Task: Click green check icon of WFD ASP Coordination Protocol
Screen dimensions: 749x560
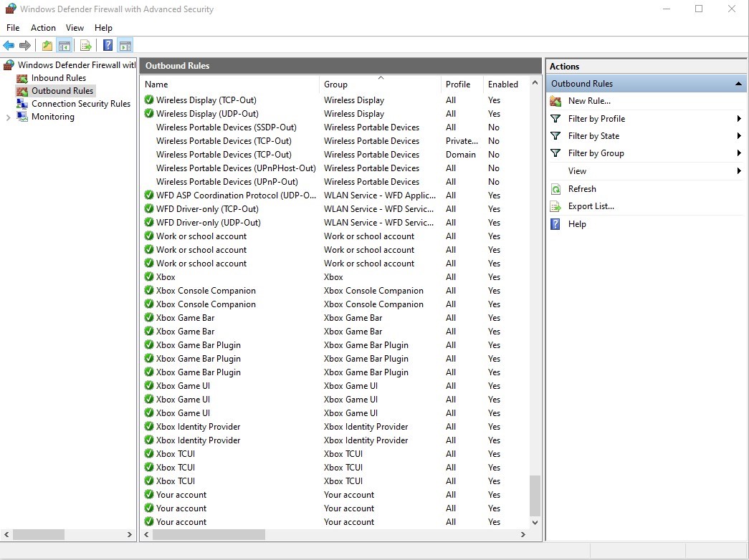Action: (149, 195)
